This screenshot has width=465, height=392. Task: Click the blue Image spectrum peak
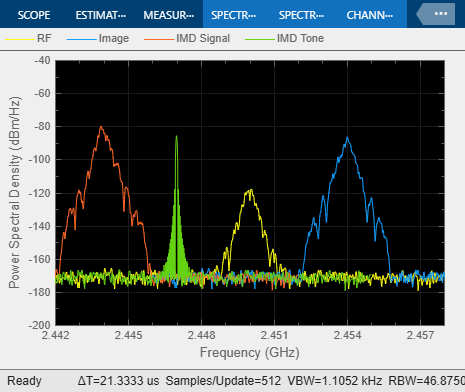(x=348, y=138)
